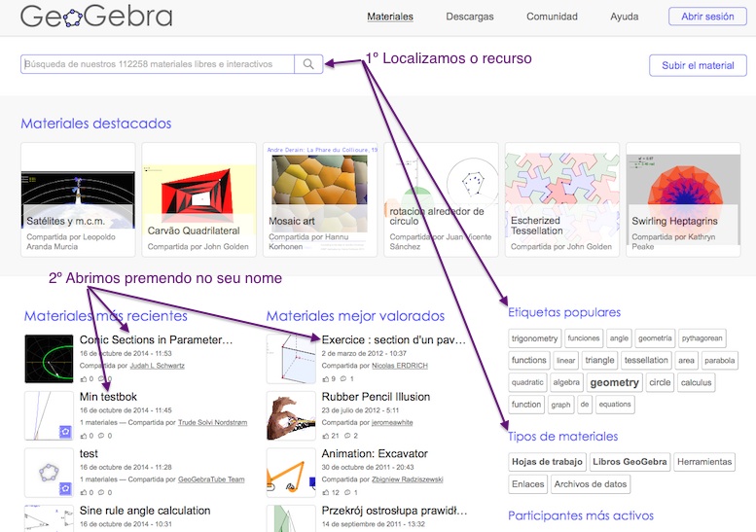Click the search magnifier icon
756x532 pixels.
click(308, 64)
